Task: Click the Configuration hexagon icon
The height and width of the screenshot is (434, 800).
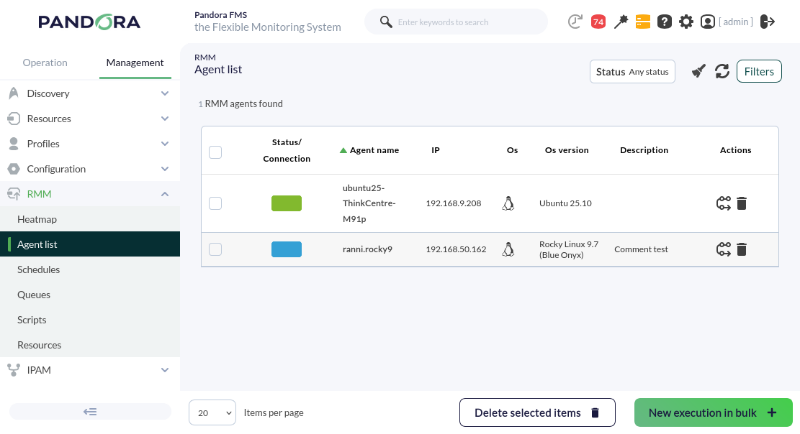Action: tap(14, 169)
